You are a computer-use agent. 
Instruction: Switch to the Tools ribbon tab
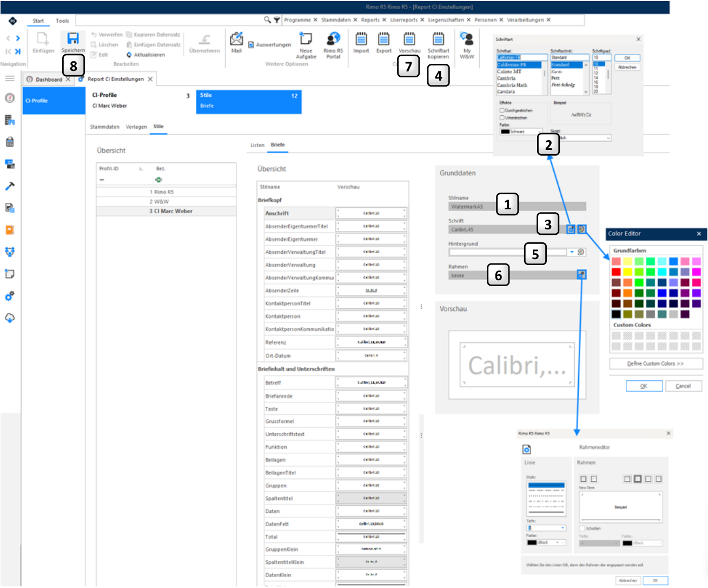click(62, 21)
